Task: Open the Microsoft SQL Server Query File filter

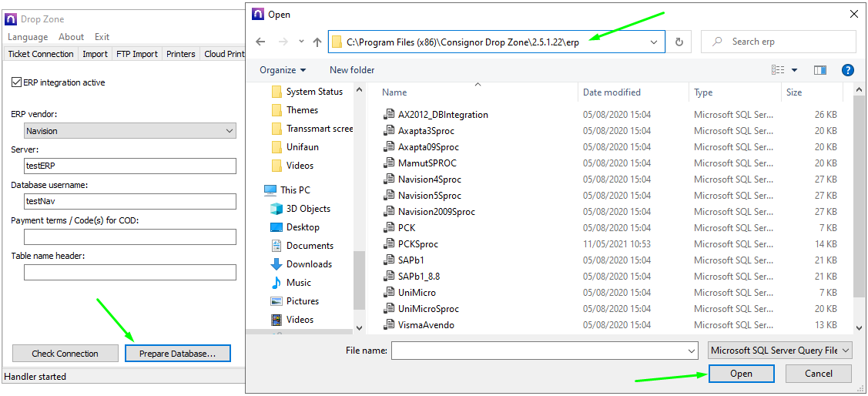Action: tap(780, 351)
